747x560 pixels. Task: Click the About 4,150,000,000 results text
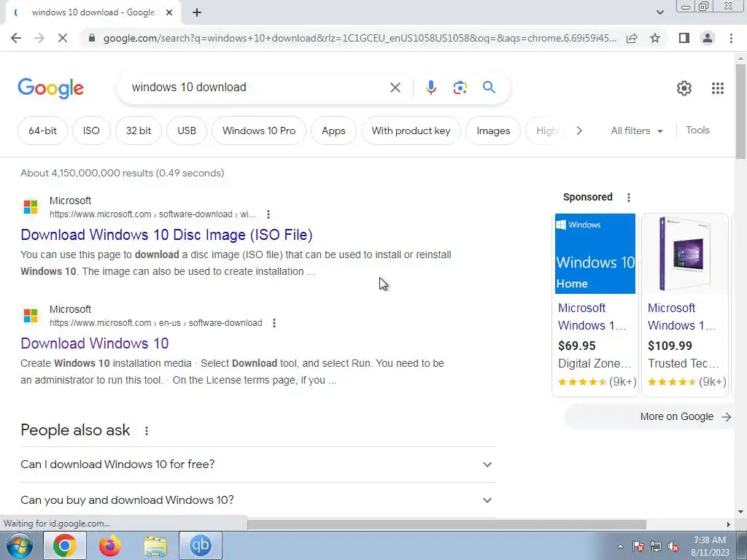(123, 173)
